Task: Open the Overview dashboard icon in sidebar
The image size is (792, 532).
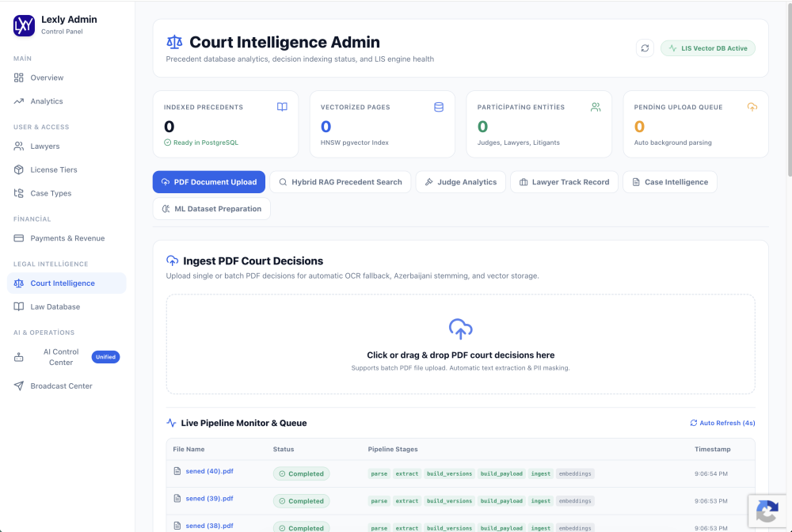Action: [19, 78]
